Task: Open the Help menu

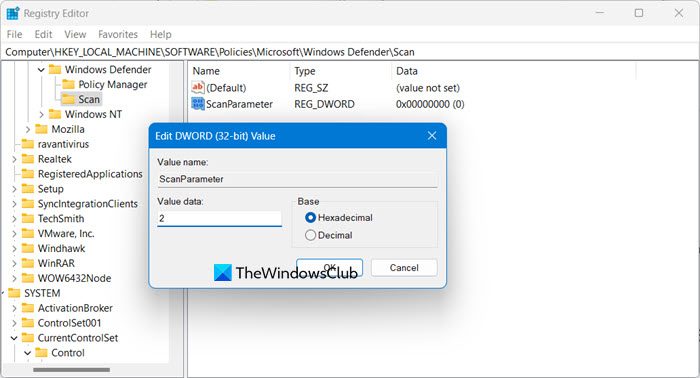Action: coord(160,34)
